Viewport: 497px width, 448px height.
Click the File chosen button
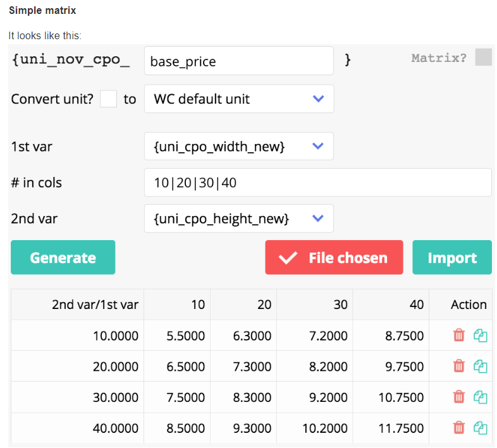pyautogui.click(x=334, y=257)
